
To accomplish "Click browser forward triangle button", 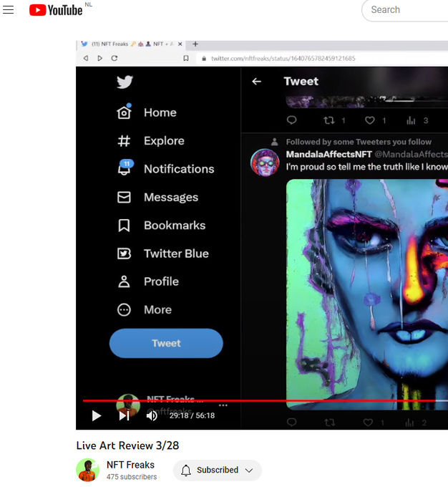I will click(99, 58).
